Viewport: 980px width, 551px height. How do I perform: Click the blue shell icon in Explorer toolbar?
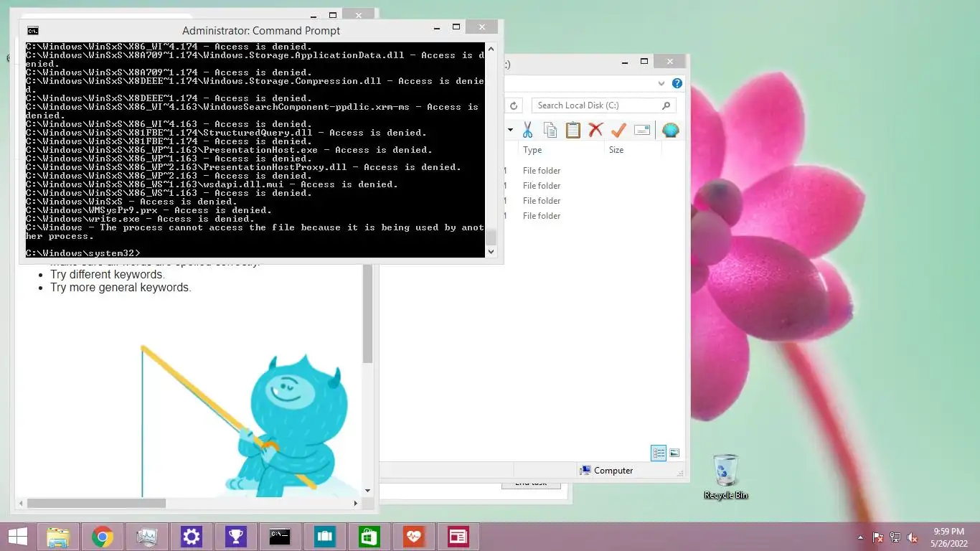tap(670, 130)
